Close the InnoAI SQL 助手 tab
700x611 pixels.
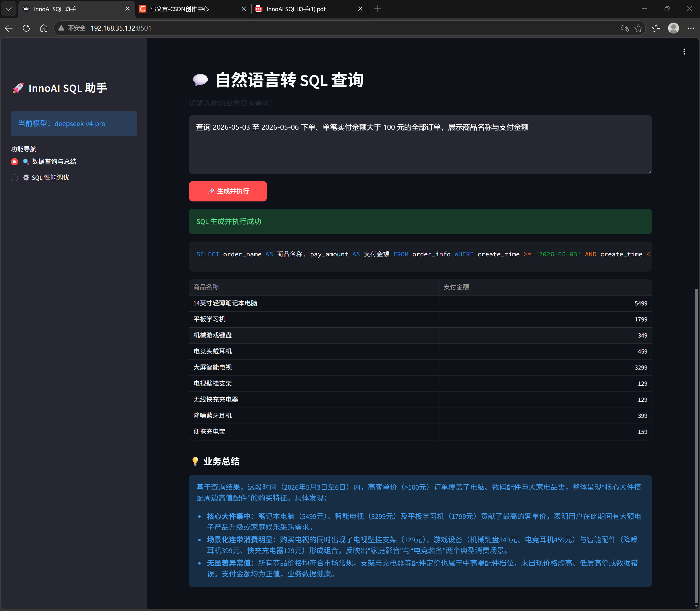(127, 9)
